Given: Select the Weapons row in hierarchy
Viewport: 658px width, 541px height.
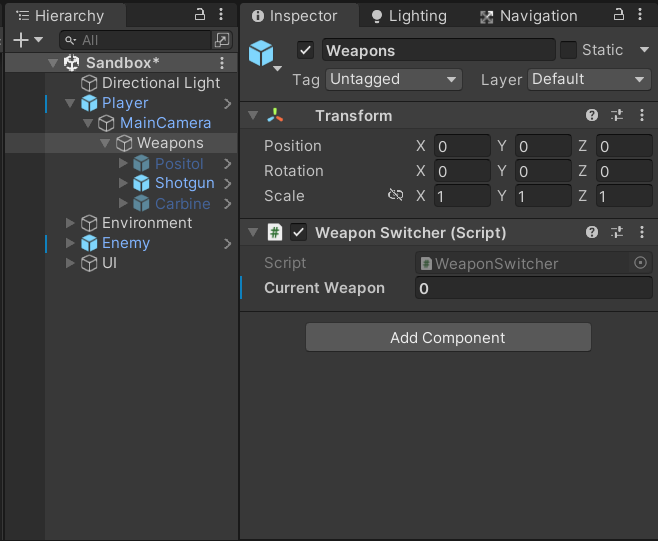Looking at the screenshot, I should point(121,143).
